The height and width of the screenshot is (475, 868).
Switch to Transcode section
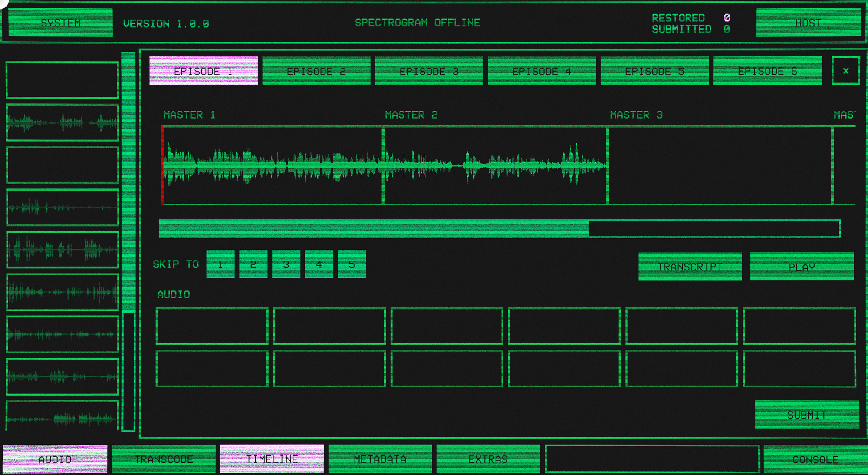tap(164, 459)
